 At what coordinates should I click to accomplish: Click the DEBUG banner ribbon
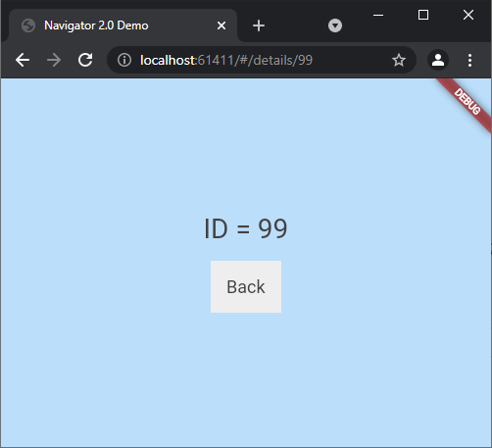pyautogui.click(x=467, y=101)
